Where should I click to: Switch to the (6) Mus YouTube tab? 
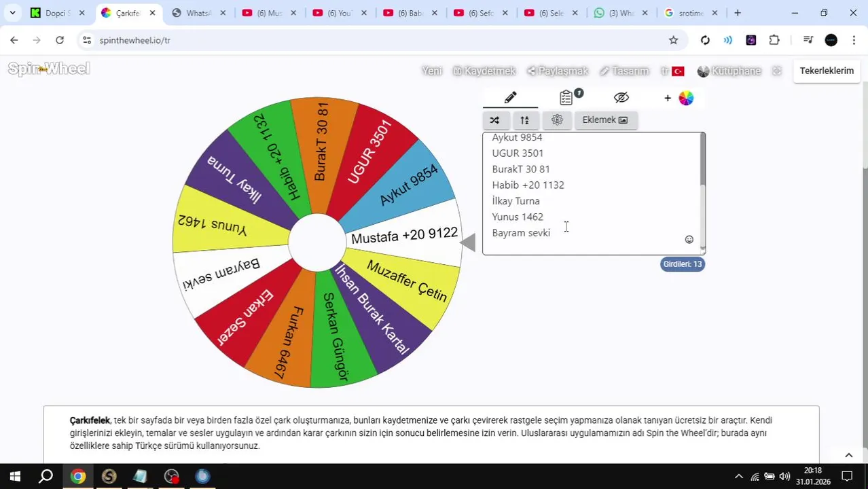pyautogui.click(x=268, y=13)
